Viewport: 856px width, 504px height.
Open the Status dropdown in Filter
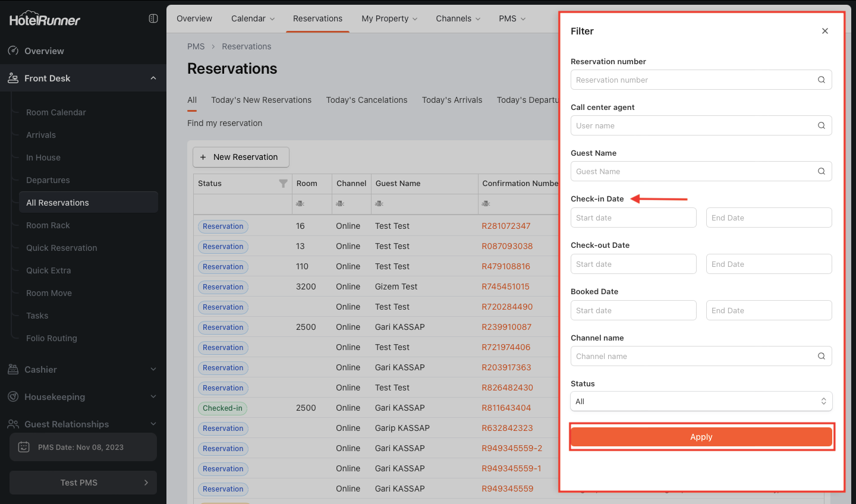click(x=701, y=401)
